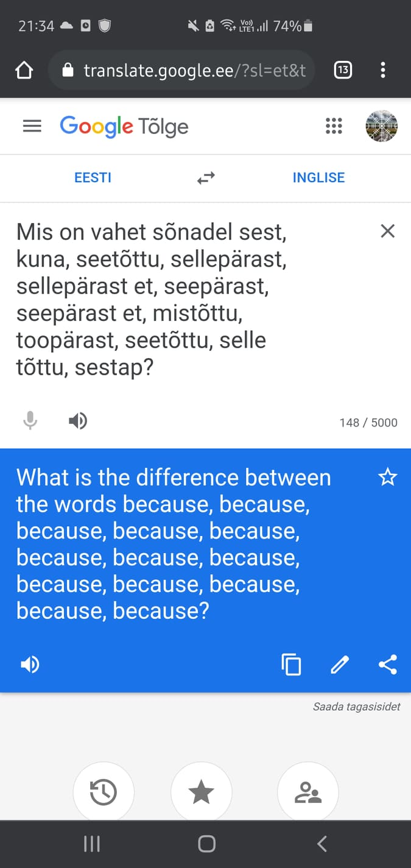411x868 pixels.
Task: Tap the microphone voice input icon
Action: [x=30, y=421]
